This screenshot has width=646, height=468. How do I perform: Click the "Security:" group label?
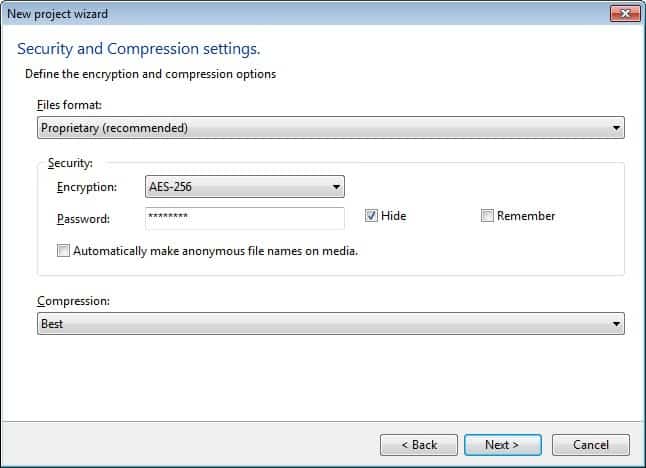[70, 163]
